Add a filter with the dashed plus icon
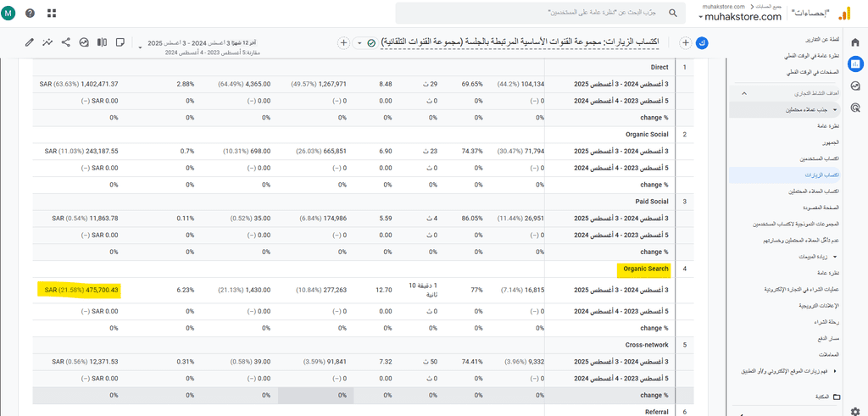The image size is (868, 416). (x=343, y=42)
